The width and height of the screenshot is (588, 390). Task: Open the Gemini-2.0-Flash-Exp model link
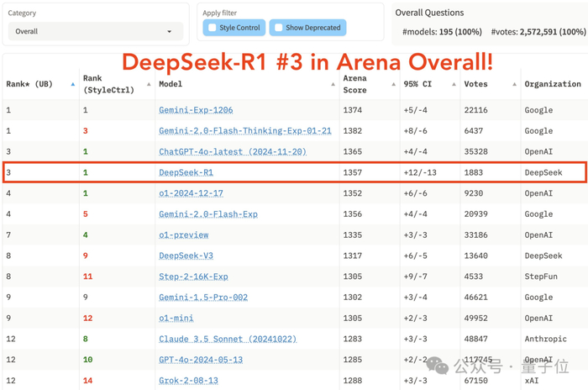coord(208,214)
